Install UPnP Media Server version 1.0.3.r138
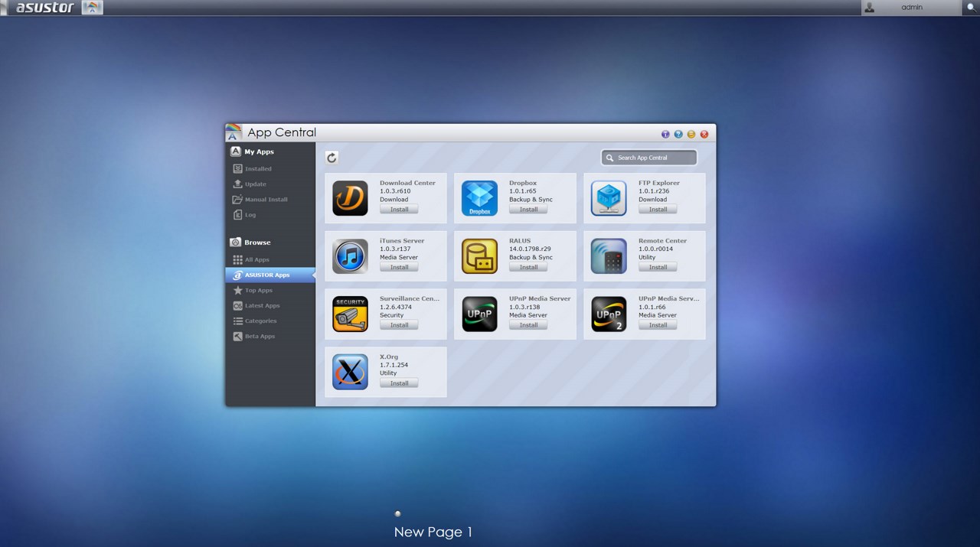This screenshot has width=980, height=547. click(528, 325)
